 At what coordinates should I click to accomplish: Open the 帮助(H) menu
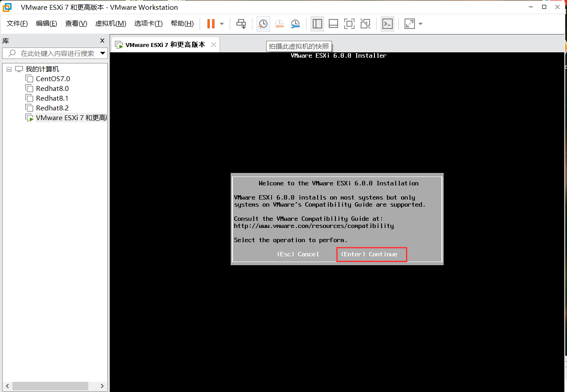(x=182, y=24)
